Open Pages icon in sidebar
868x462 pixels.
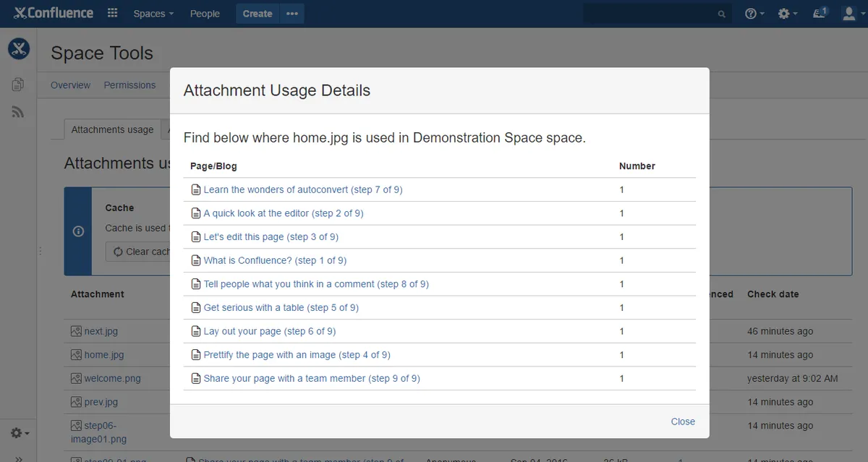point(18,85)
